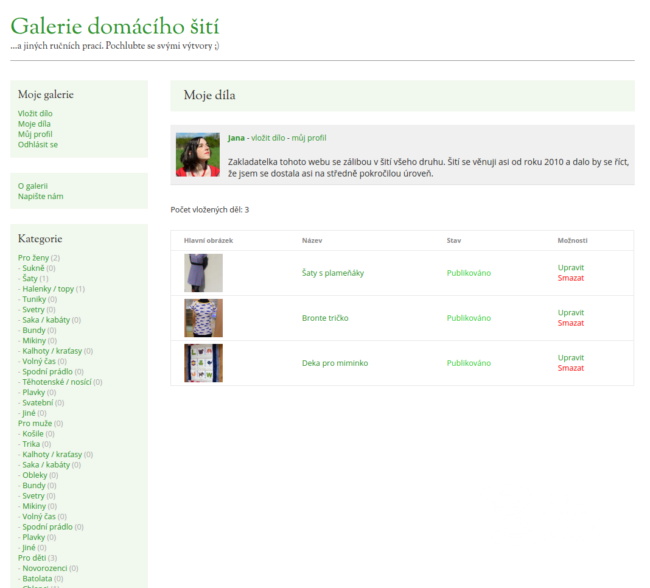This screenshot has height=588, width=650.
Task: Open Košile subcategory
Action: pyautogui.click(x=33, y=434)
